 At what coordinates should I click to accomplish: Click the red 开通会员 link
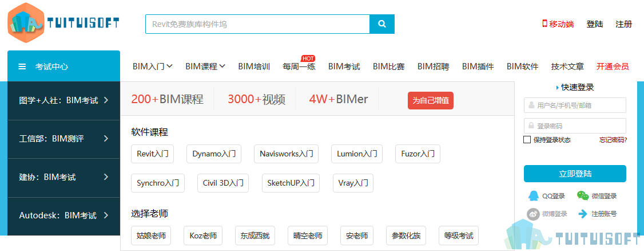coord(613,66)
